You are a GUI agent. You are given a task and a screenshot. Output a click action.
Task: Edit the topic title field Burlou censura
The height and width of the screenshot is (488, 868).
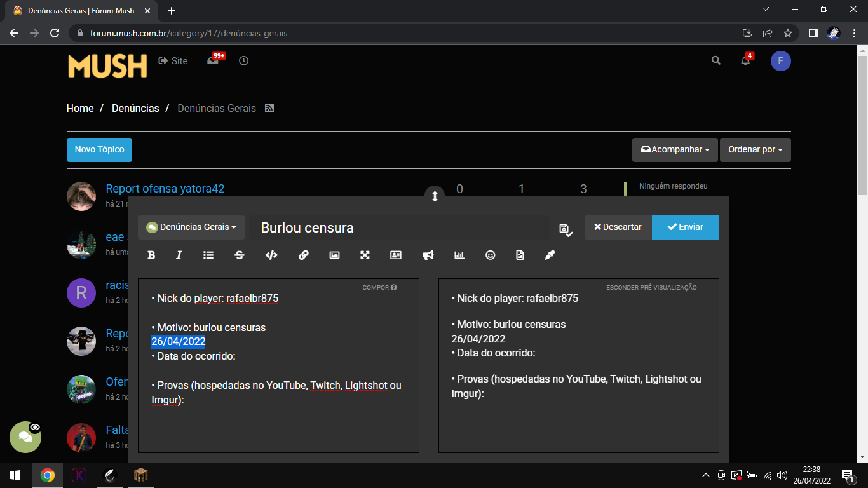tap(400, 227)
